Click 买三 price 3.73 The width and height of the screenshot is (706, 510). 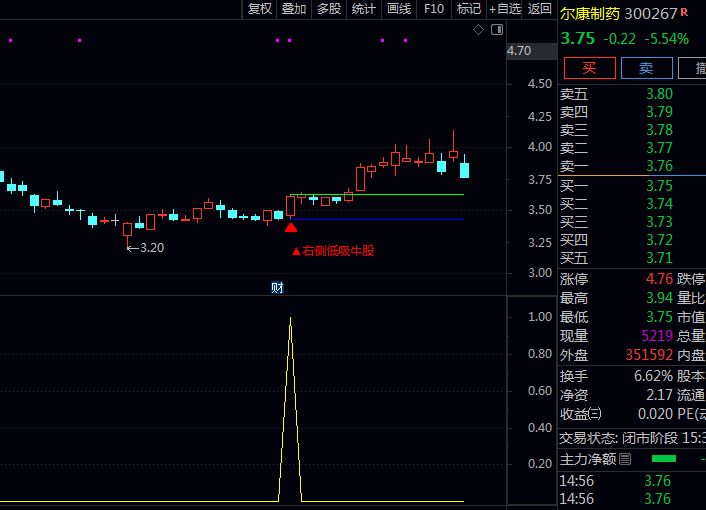pyautogui.click(x=659, y=221)
